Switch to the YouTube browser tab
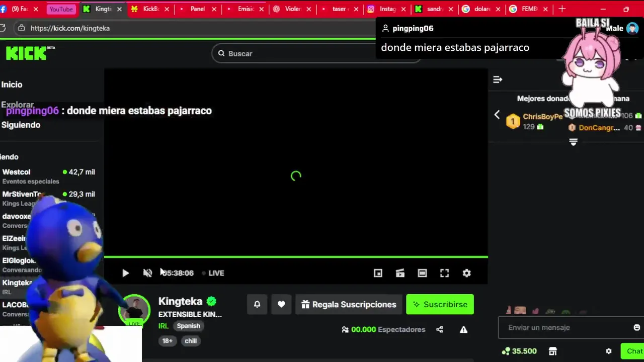Viewport: 644px width, 362px height. pos(60,9)
